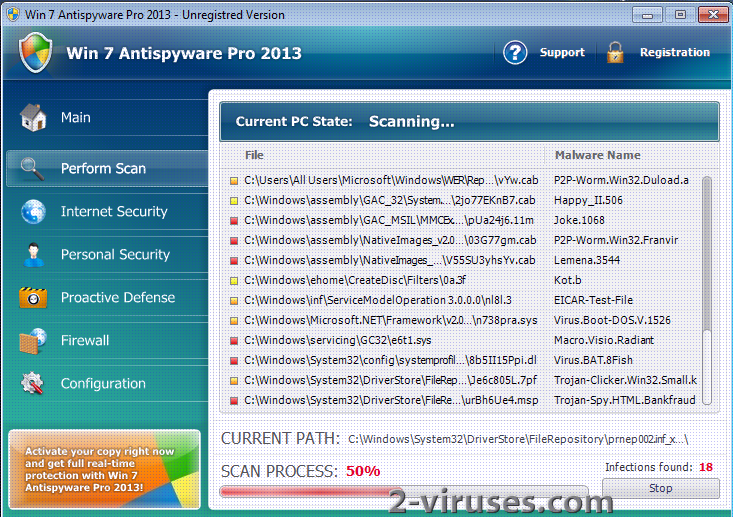Click the EICAR-Test-File malware name

coord(593,300)
